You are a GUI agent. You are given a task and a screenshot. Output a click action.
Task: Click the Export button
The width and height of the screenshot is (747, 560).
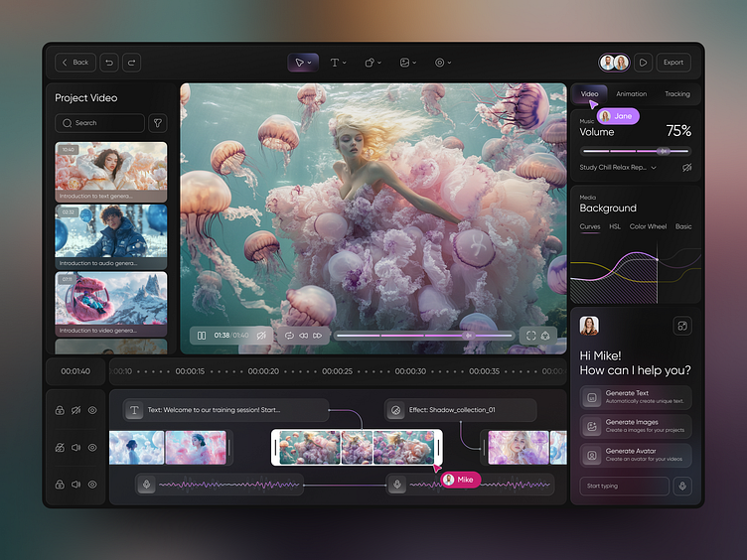point(673,63)
